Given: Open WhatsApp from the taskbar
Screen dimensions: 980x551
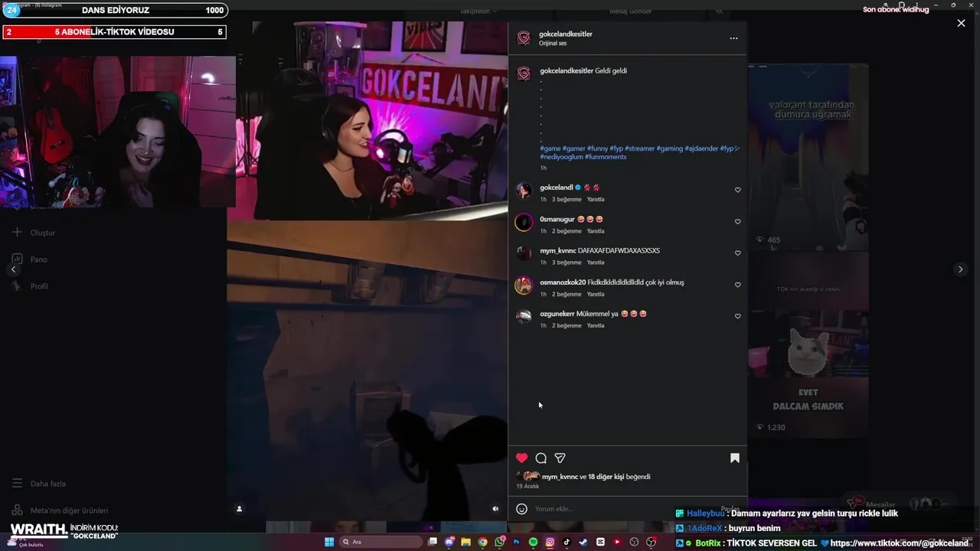Looking at the screenshot, I should click(499, 542).
